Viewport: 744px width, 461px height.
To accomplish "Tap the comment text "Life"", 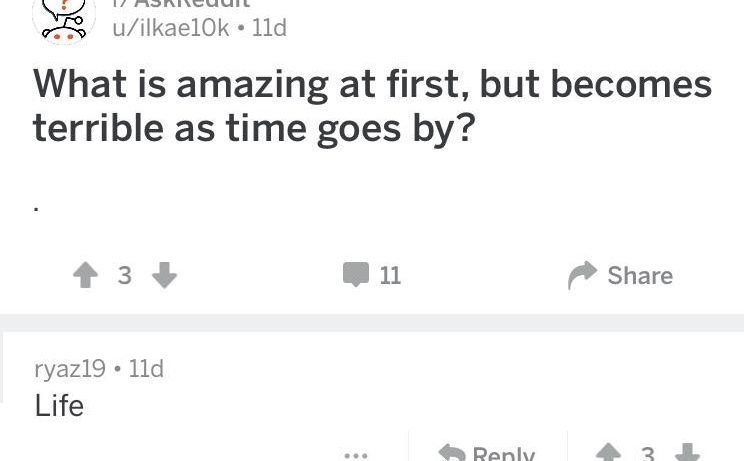I will 59,406.
